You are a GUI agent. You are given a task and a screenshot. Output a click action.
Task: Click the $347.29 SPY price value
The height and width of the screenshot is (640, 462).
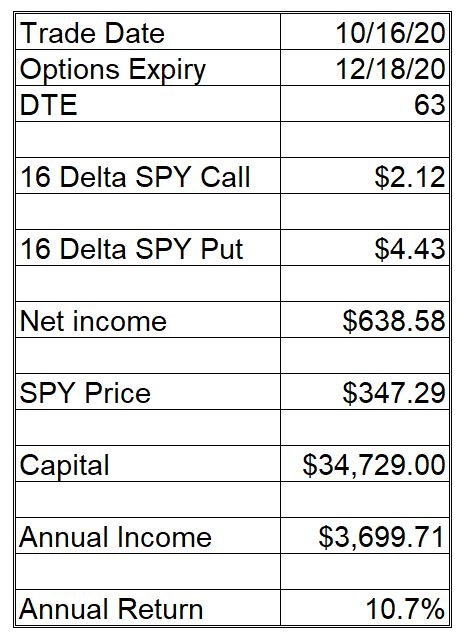coord(365,392)
